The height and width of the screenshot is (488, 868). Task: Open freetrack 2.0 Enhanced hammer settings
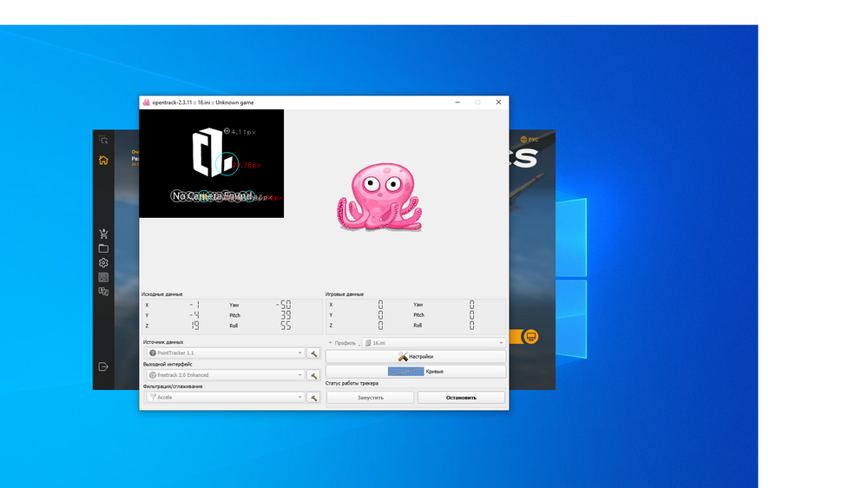[x=313, y=375]
